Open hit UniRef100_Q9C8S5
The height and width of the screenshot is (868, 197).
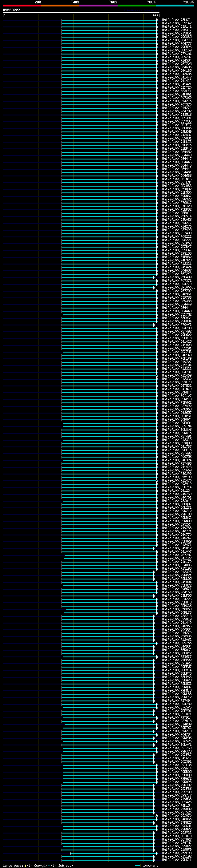point(177,37)
